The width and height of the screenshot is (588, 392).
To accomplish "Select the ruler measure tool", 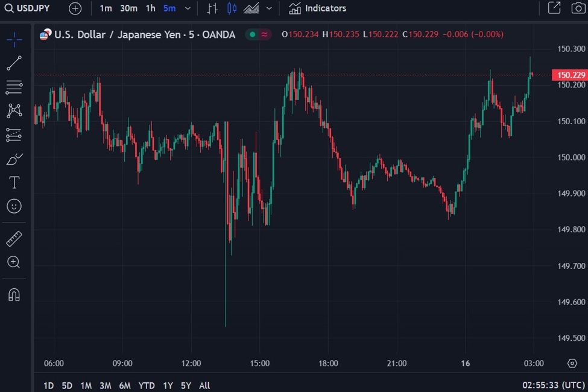I will pos(14,239).
